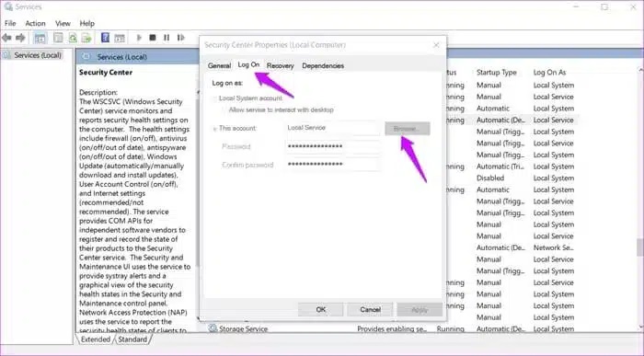
Task: Switch to the General tab
Action: (219, 65)
